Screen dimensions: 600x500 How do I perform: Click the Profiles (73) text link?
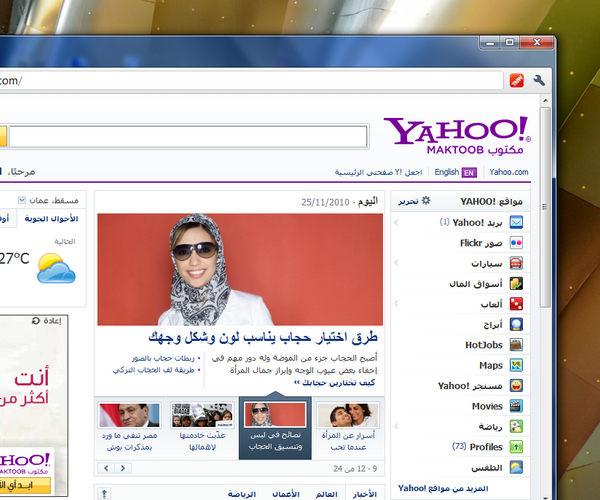point(477,447)
